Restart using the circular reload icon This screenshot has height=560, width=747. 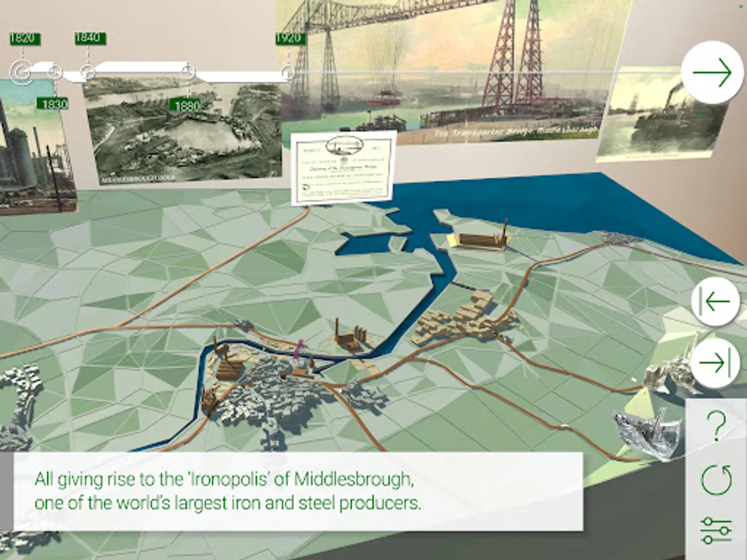pos(716,480)
